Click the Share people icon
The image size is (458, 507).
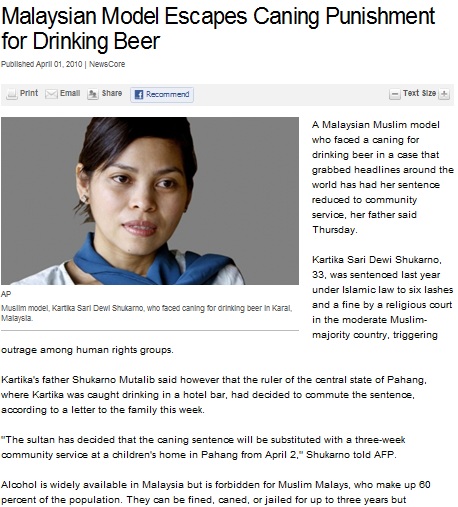point(93,94)
